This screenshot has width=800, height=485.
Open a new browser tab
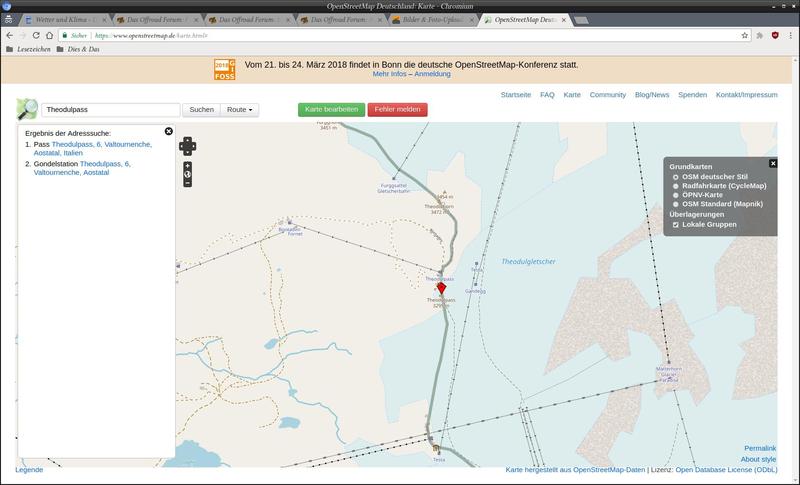click(581, 20)
